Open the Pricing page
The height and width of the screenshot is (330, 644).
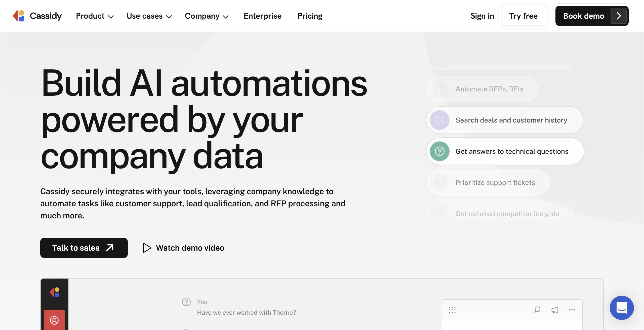click(310, 16)
